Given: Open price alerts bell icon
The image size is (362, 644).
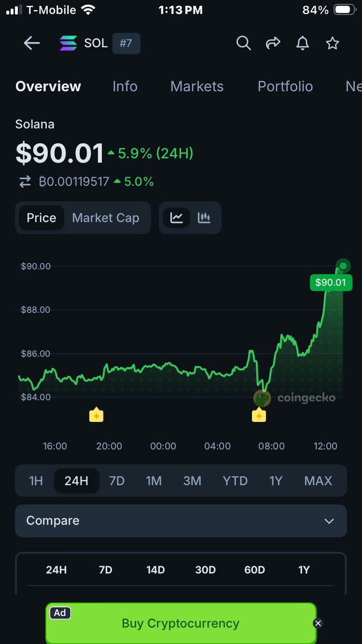Looking at the screenshot, I should tap(303, 43).
